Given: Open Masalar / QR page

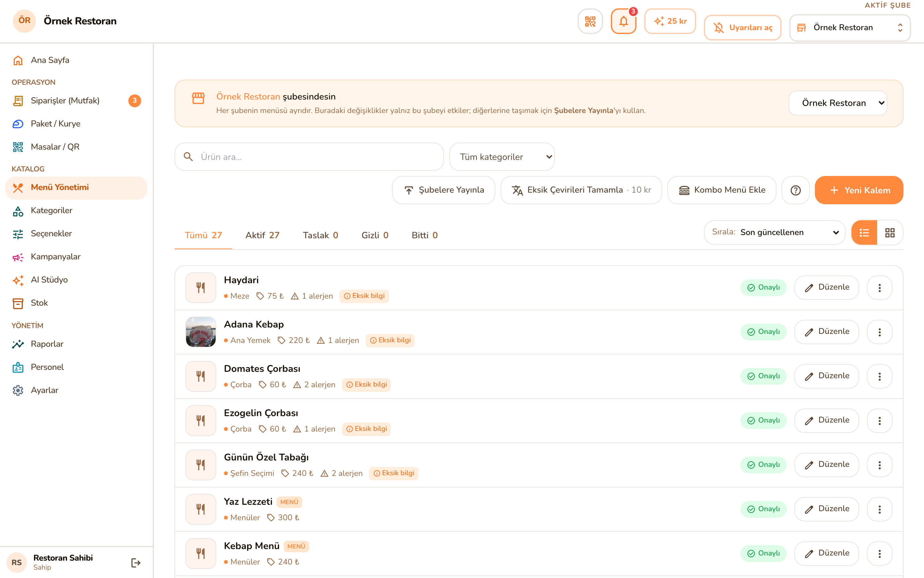Looking at the screenshot, I should (x=76, y=147).
